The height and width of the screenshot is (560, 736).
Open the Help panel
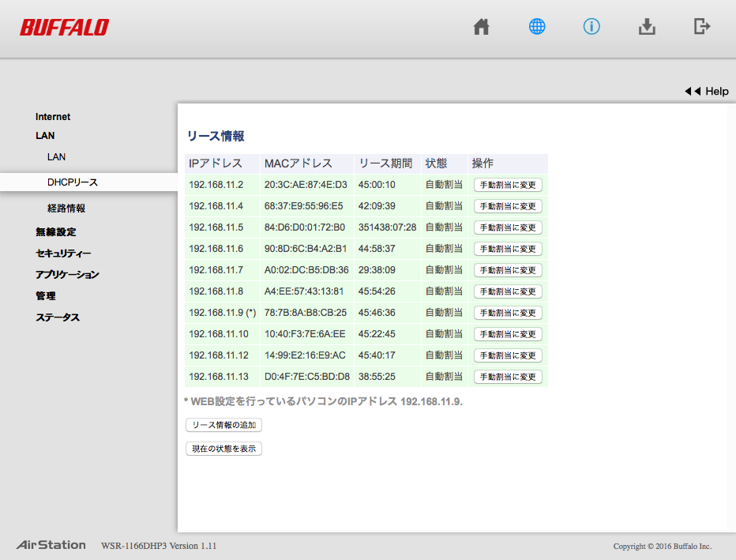[x=707, y=91]
